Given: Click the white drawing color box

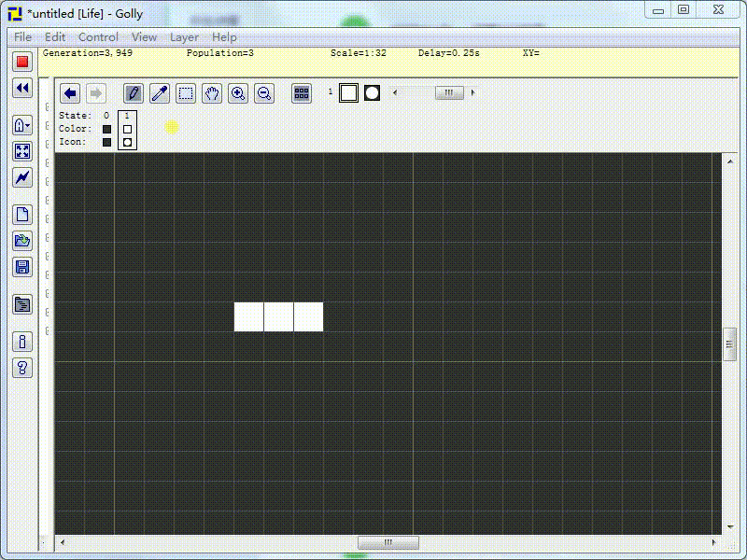Looking at the screenshot, I should coord(348,92).
